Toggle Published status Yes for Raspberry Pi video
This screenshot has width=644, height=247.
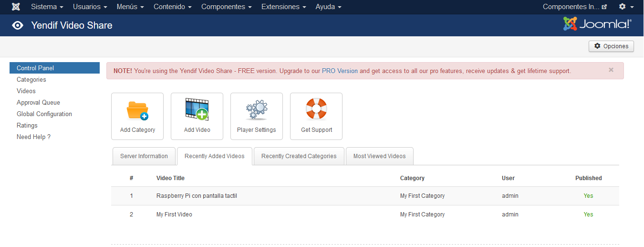pyautogui.click(x=588, y=196)
